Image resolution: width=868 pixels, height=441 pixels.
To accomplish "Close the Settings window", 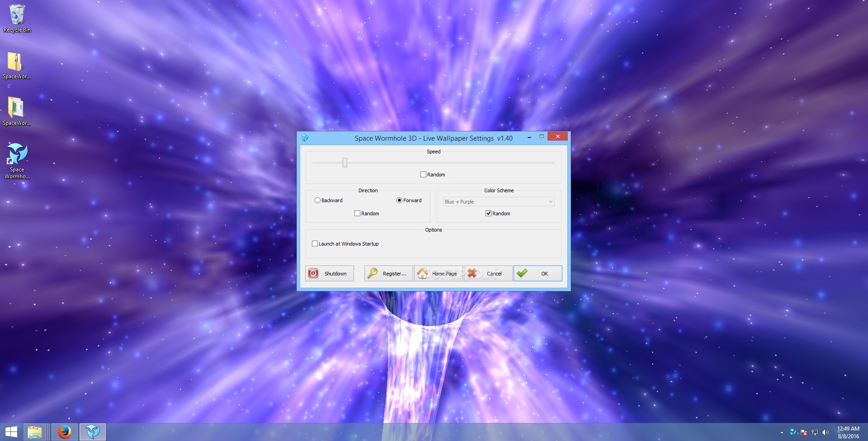I will (x=557, y=136).
